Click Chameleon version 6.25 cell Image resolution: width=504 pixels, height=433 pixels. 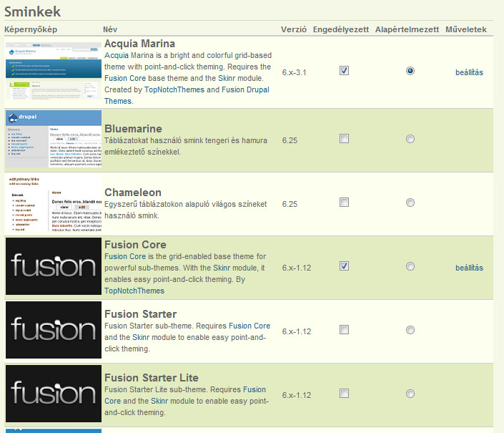(290, 204)
